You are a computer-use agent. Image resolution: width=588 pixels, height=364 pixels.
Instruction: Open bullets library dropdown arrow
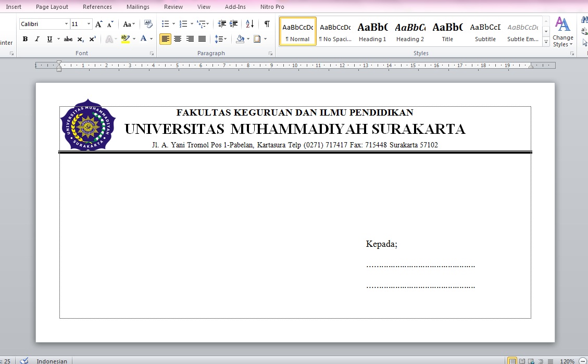(x=173, y=24)
